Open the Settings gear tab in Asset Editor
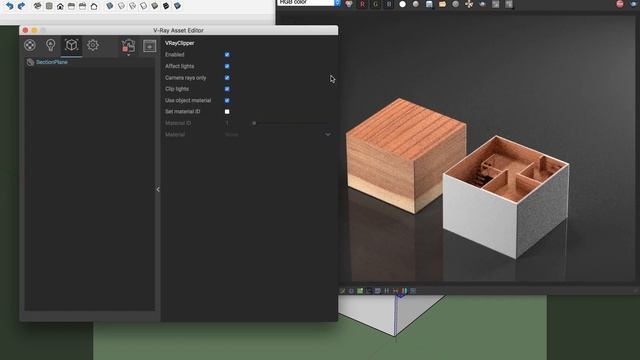 point(93,45)
